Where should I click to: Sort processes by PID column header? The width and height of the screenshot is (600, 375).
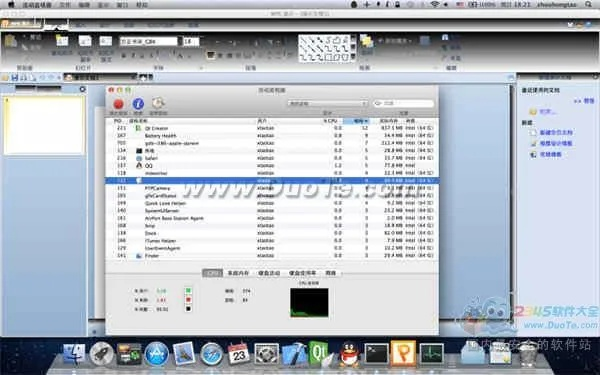[118, 121]
